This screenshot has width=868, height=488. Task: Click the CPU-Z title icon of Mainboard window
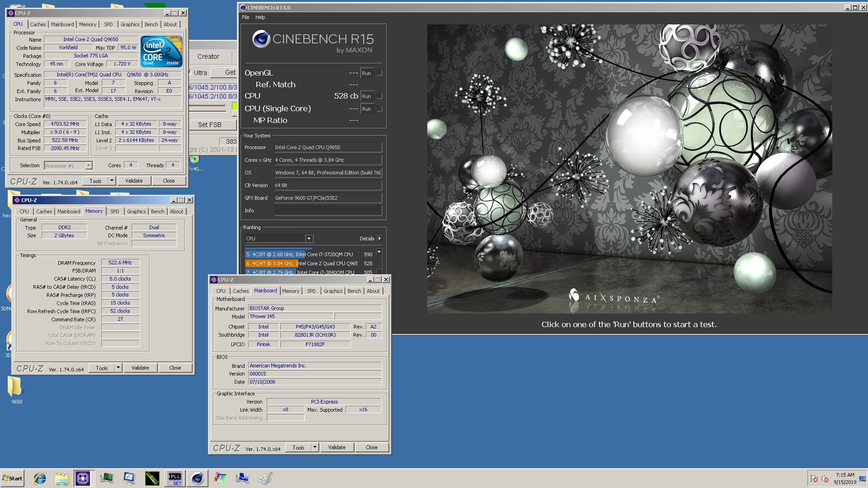[214, 280]
